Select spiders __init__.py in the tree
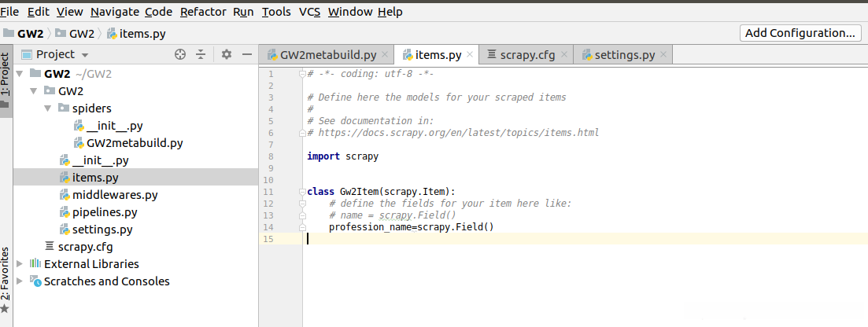 click(x=115, y=126)
